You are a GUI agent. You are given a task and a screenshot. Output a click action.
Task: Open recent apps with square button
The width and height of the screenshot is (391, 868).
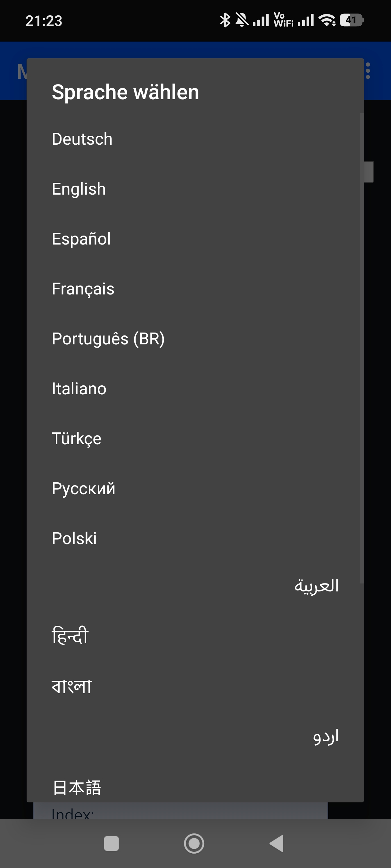point(111,843)
